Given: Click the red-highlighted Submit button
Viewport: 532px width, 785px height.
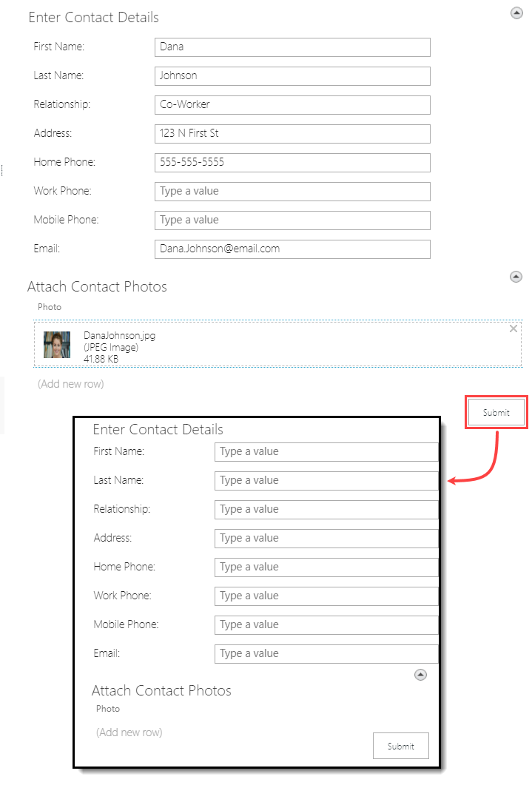Looking at the screenshot, I should tap(496, 413).
